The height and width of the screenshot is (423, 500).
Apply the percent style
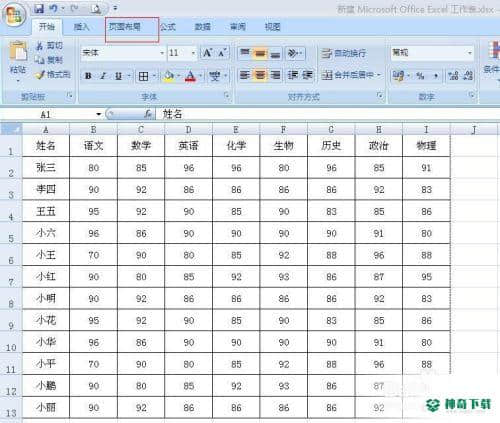(421, 76)
